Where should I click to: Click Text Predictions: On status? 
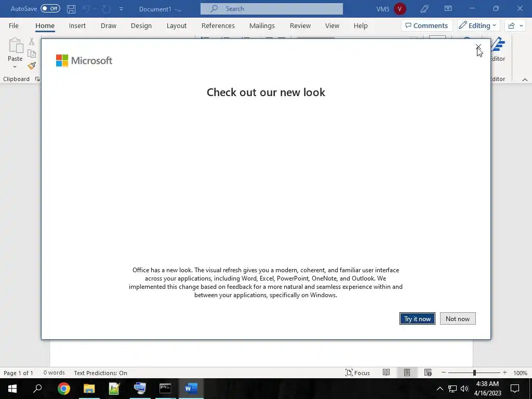(x=100, y=373)
